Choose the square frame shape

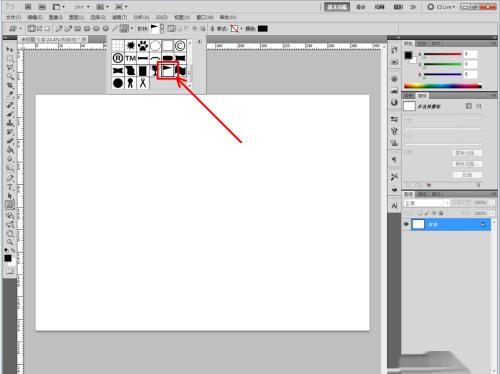pyautogui.click(x=168, y=45)
